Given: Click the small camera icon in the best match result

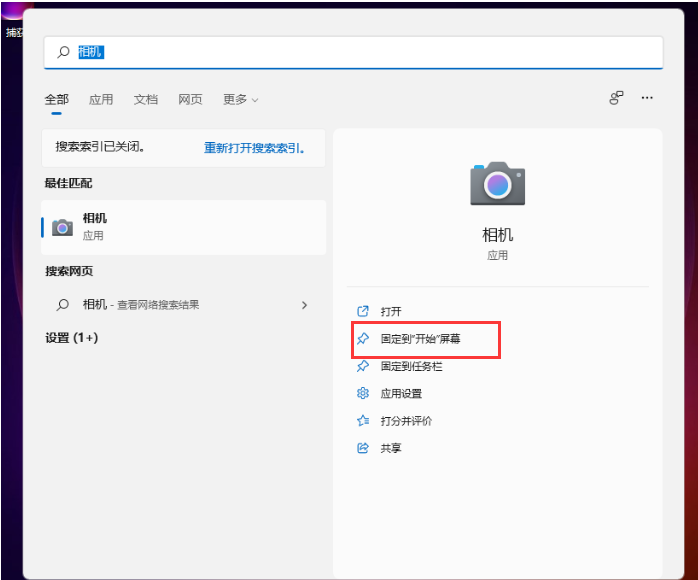Looking at the screenshot, I should tap(62, 227).
